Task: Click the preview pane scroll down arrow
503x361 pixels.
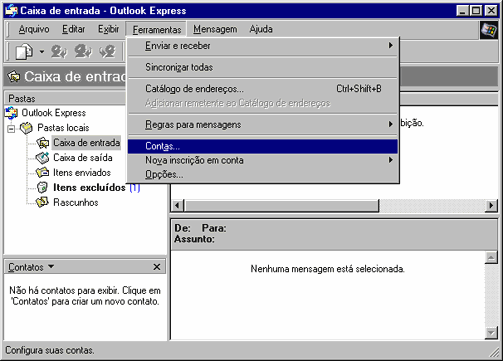Action: 491,333
